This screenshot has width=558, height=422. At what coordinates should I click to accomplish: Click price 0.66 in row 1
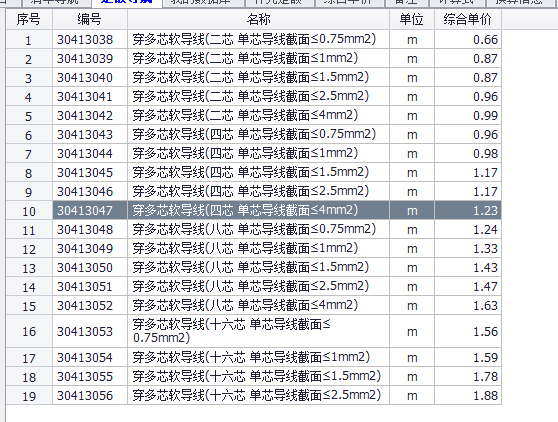468,39
